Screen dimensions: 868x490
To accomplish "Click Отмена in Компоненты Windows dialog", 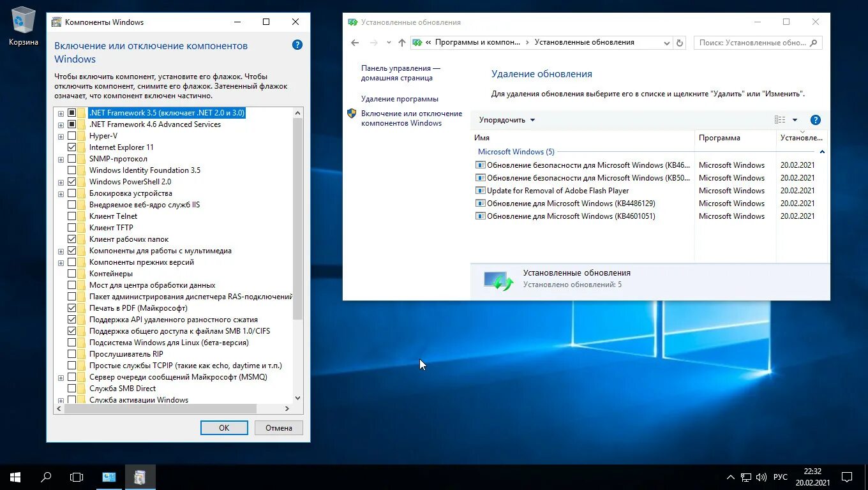I will 279,427.
